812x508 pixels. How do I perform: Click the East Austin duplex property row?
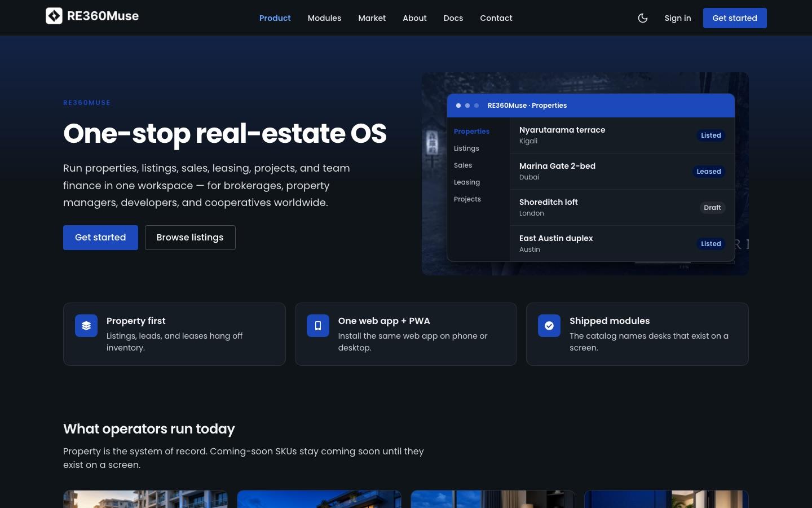point(623,244)
